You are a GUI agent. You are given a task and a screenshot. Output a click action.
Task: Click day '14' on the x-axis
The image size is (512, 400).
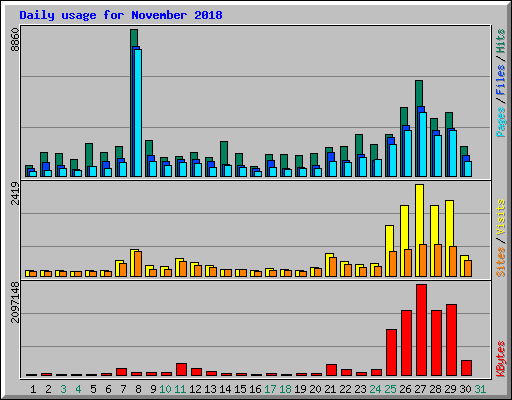[x=225, y=389]
